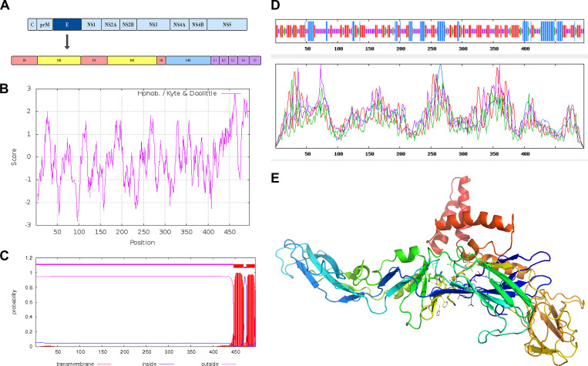Click the multicolour line plot in panel D
The width and height of the screenshot is (588, 366).
(429, 106)
